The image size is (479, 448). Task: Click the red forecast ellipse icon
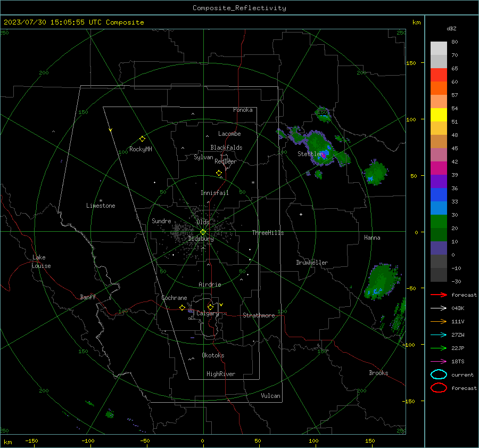pos(439,388)
